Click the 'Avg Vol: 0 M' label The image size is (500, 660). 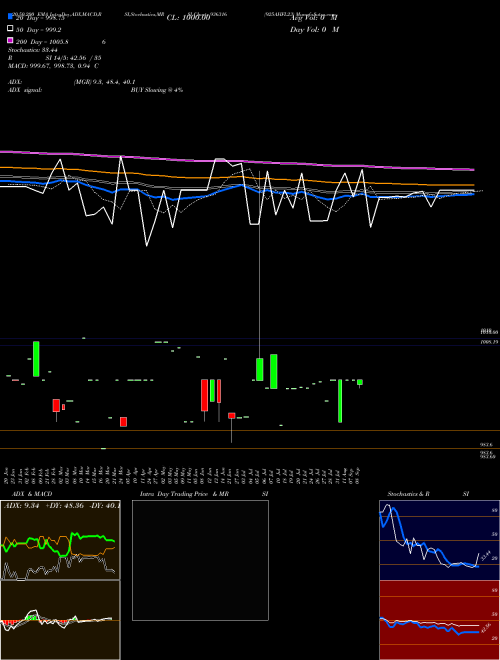pyautogui.click(x=314, y=18)
